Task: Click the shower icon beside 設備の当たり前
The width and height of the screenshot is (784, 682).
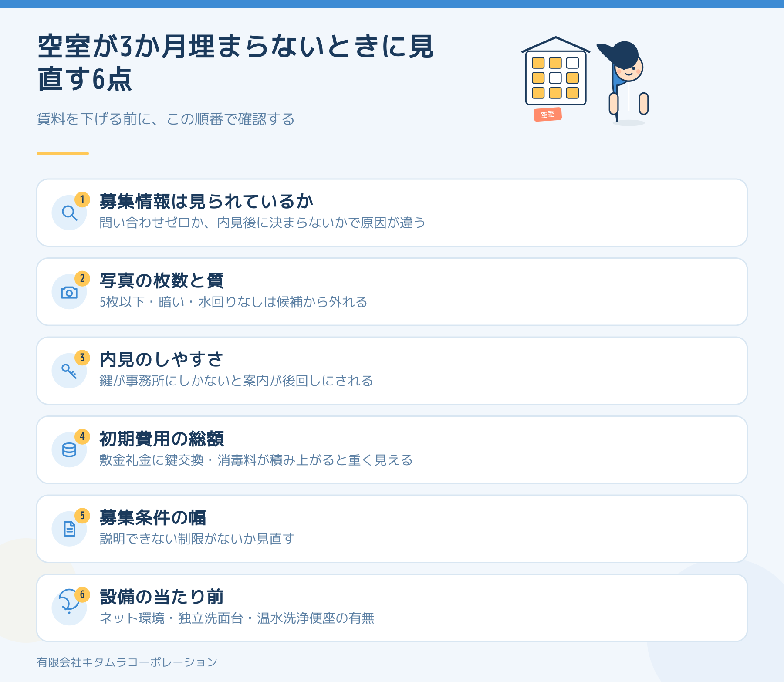Action: click(x=69, y=601)
